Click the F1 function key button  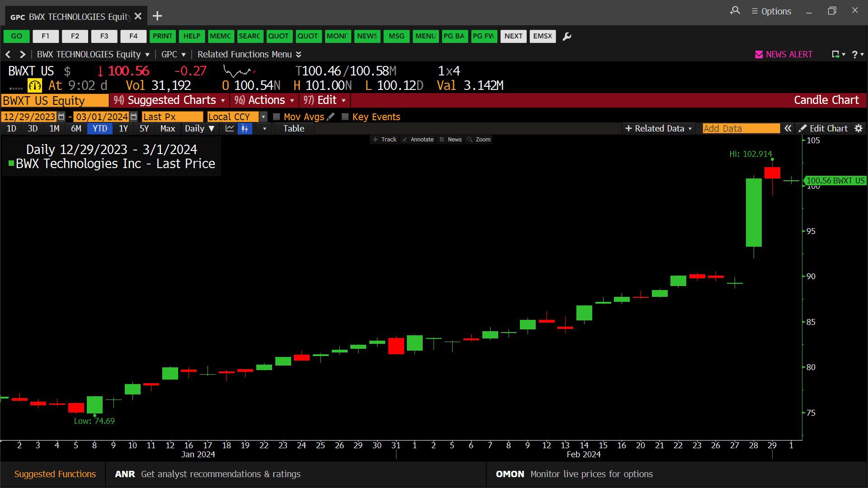pos(46,36)
